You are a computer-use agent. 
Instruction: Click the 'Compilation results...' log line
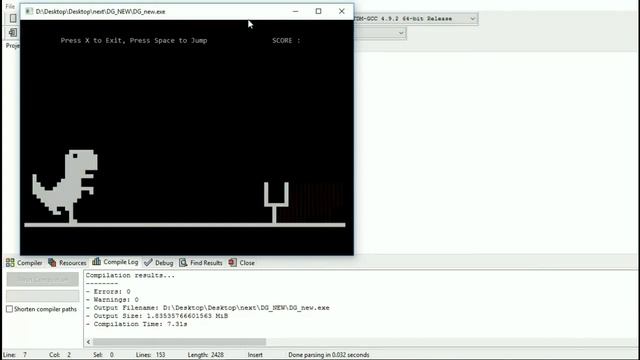[x=130, y=276]
